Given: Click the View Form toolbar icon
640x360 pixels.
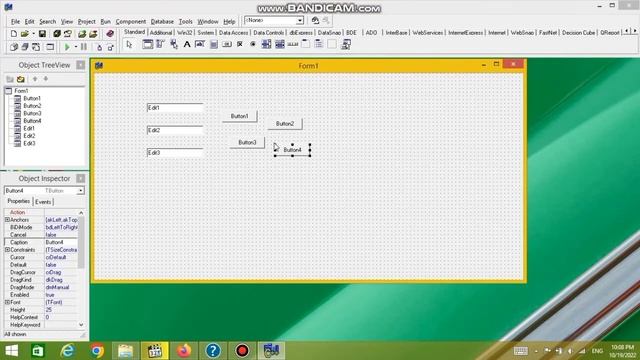Looking at the screenshot, I should point(25,47).
